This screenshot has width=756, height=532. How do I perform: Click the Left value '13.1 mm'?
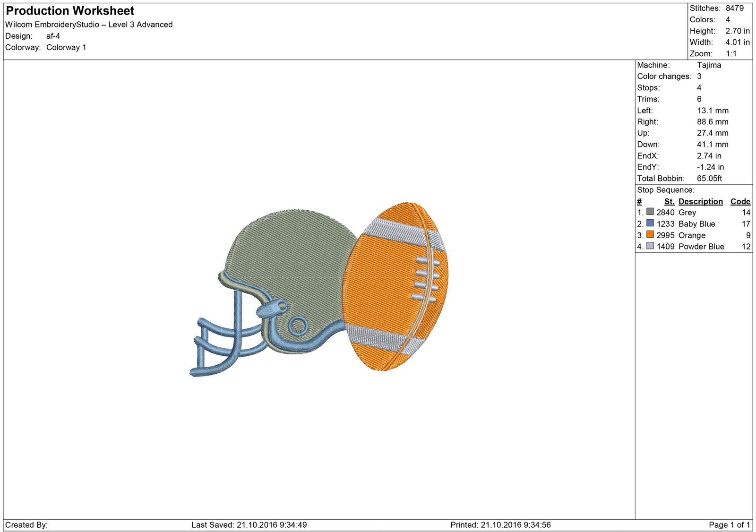pos(713,111)
